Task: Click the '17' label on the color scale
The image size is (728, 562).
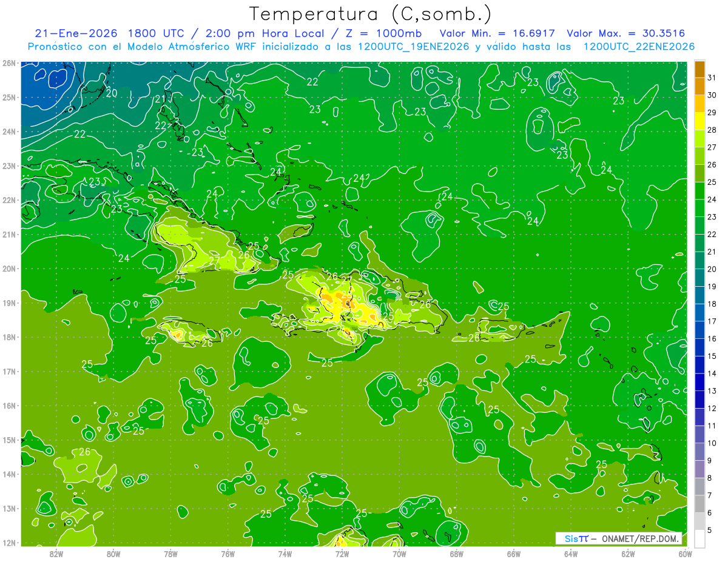Action: pyautogui.click(x=712, y=321)
